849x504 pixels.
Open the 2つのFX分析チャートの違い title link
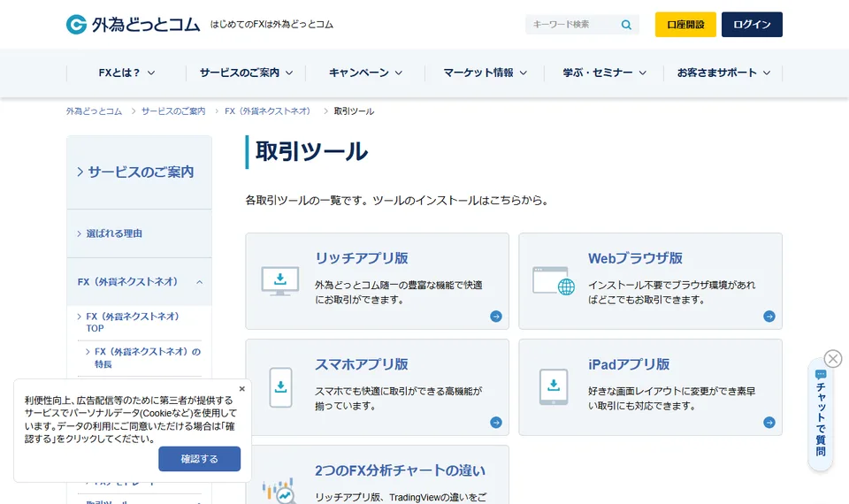pos(400,470)
